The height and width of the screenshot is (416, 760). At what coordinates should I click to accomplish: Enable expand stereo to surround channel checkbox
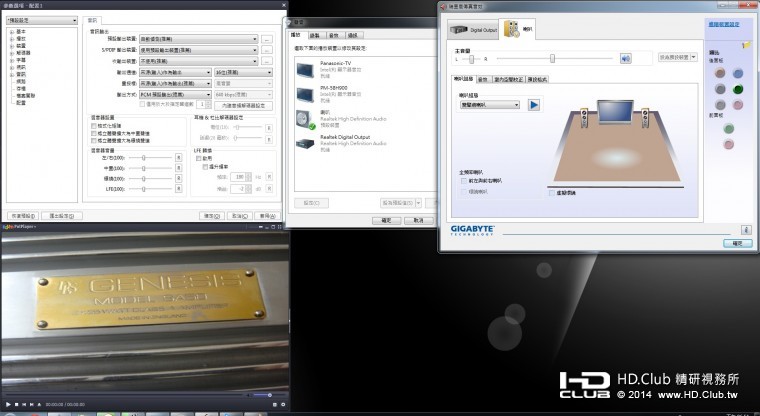coord(94,140)
